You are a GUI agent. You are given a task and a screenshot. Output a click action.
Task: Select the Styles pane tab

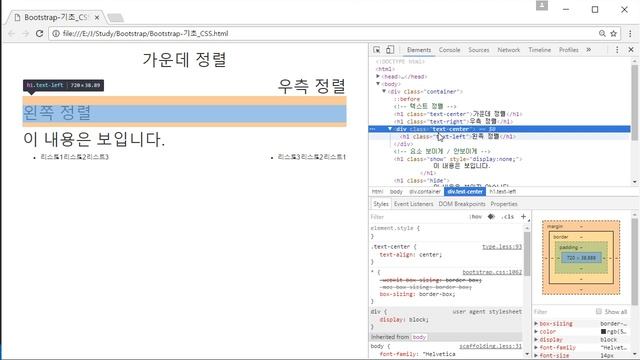click(381, 204)
